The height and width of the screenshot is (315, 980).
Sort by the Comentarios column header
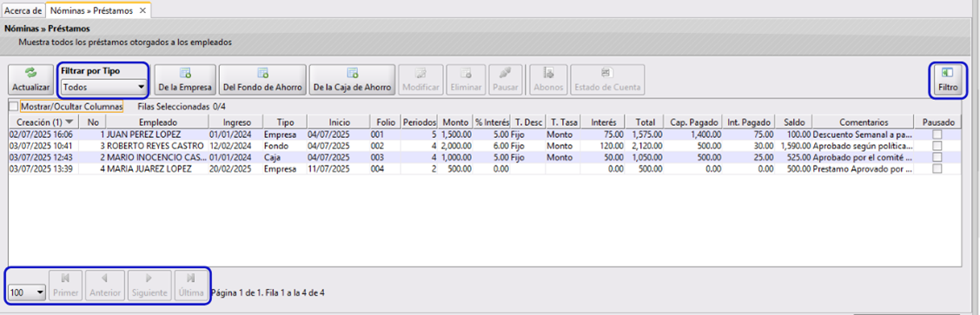[864, 122]
